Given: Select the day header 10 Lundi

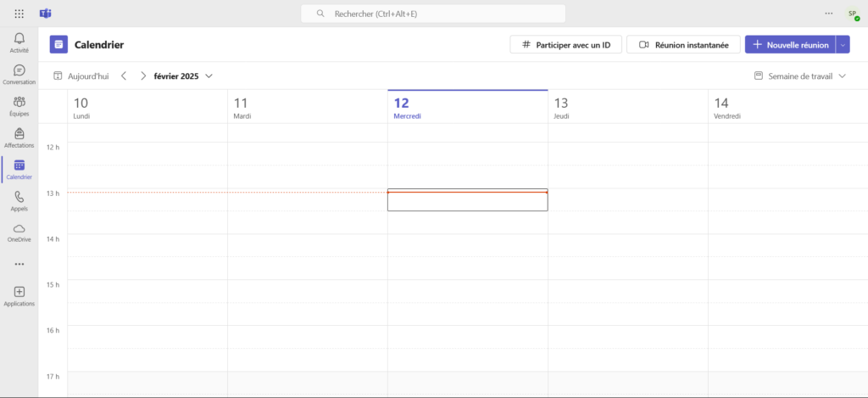Looking at the screenshot, I should (x=147, y=108).
